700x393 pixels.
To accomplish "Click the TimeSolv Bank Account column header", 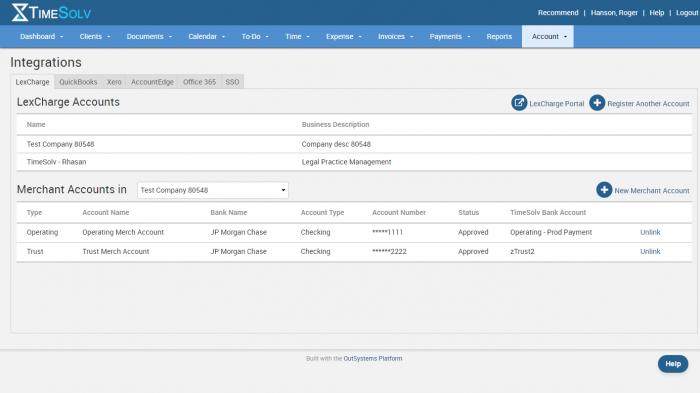I will [x=548, y=213].
